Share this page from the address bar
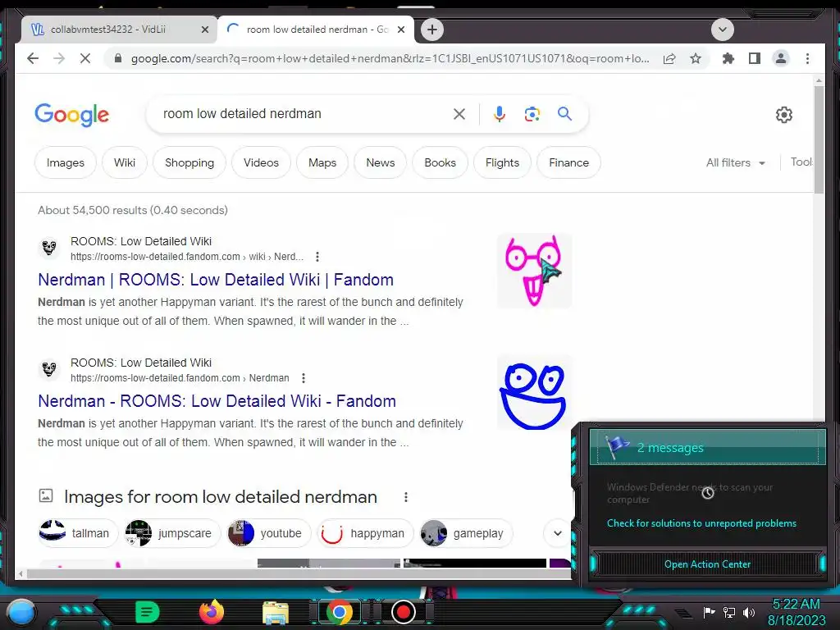 (x=669, y=58)
